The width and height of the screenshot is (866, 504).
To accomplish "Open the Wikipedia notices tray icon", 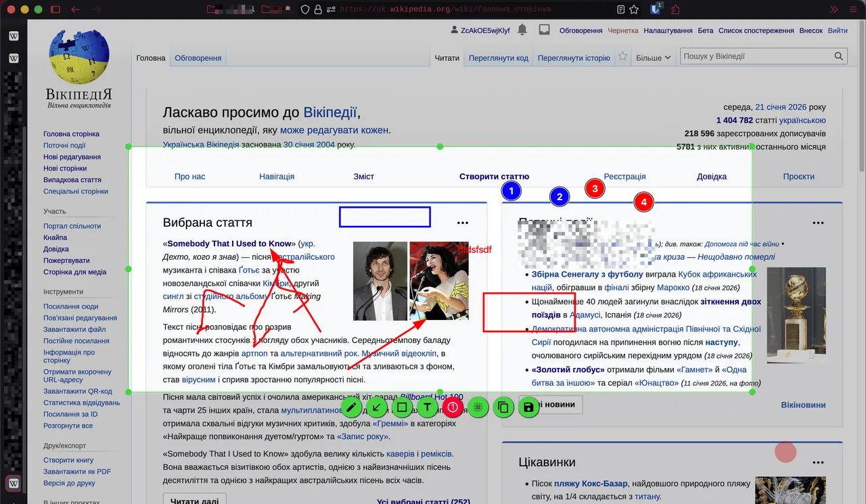I will point(544,30).
